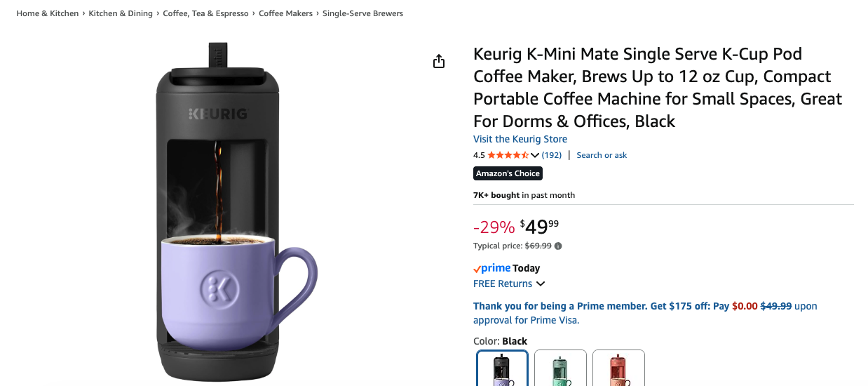Click the share icon beside the product image
The width and height of the screenshot is (868, 386).
[439, 62]
